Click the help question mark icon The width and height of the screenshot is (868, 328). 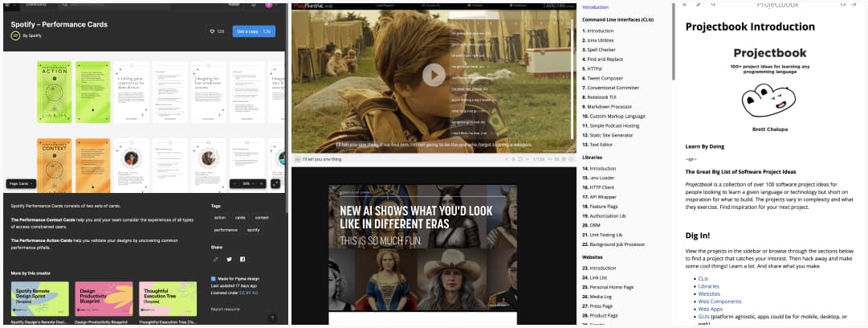pos(272,318)
